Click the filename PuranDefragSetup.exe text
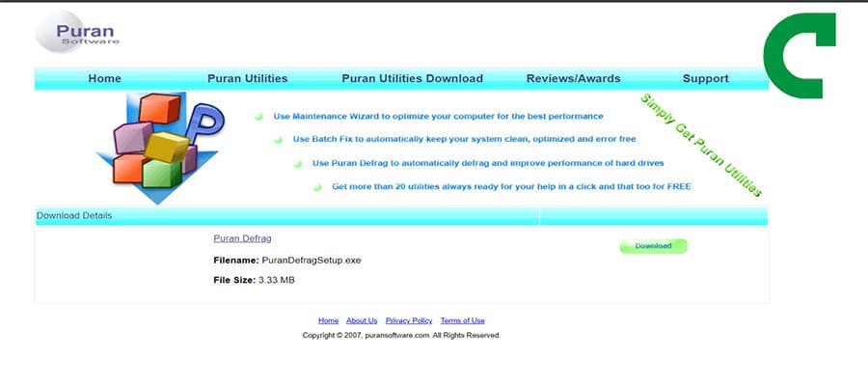The image size is (868, 386). point(312,261)
